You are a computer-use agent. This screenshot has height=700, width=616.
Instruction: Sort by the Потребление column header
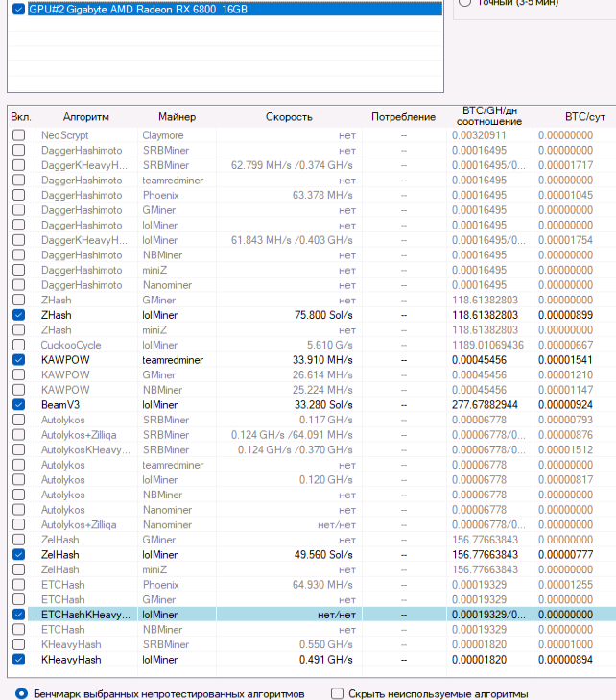[x=404, y=117]
